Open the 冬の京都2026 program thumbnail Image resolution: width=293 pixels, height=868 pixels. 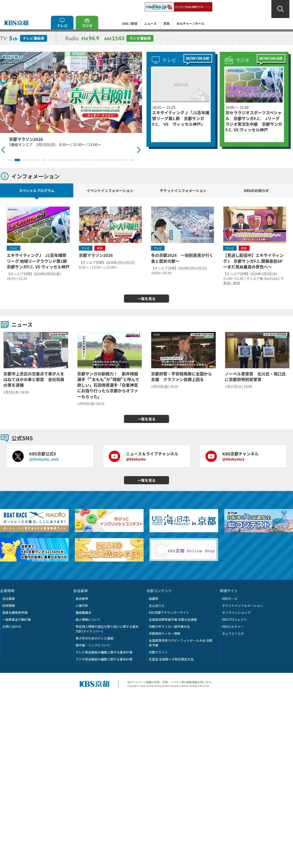[182, 225]
